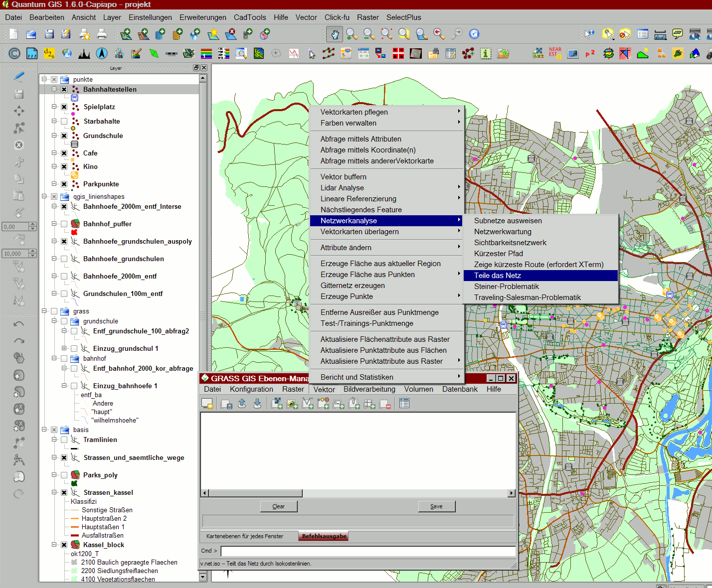
Task: Select the Pan Map hand tool
Action: [x=335, y=34]
